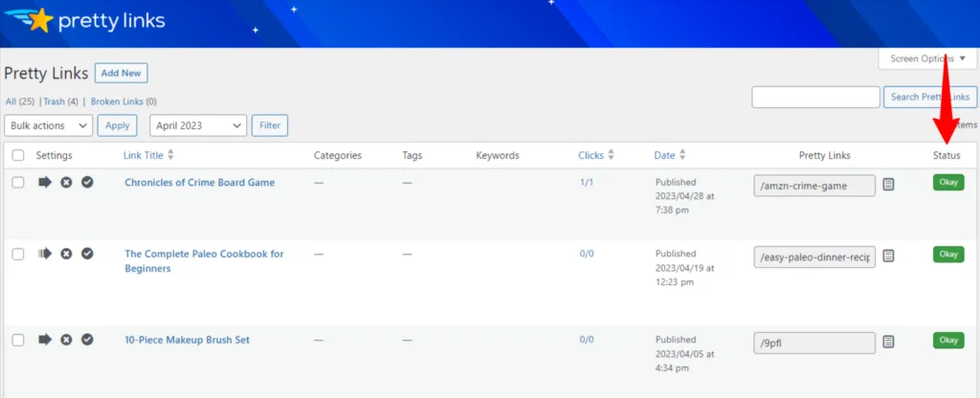
Task: Click the X icon in Paleo Cookbook row
Action: pyautogui.click(x=66, y=254)
